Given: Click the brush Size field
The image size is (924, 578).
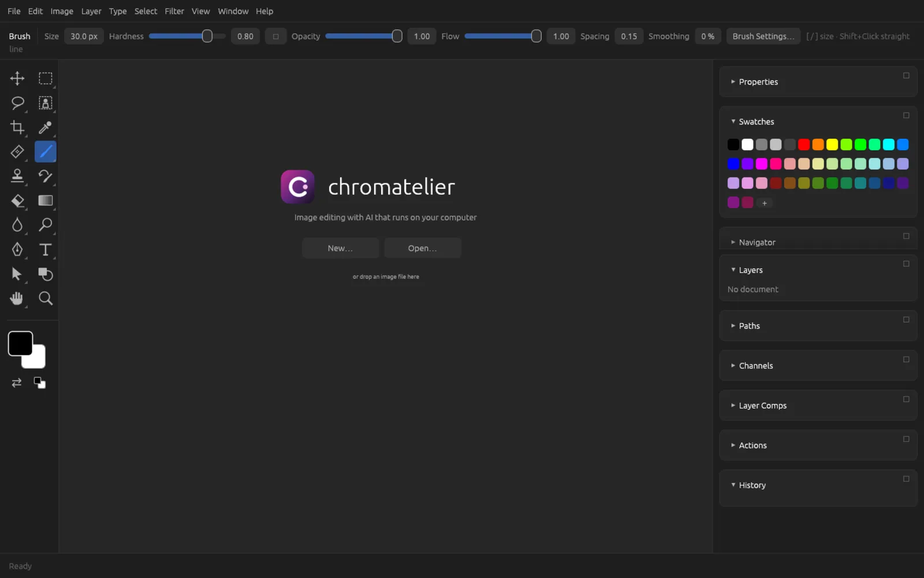Looking at the screenshot, I should (x=84, y=36).
